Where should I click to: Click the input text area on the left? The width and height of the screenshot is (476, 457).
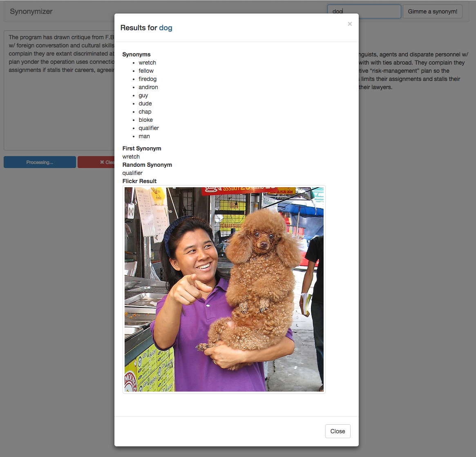tap(59, 90)
